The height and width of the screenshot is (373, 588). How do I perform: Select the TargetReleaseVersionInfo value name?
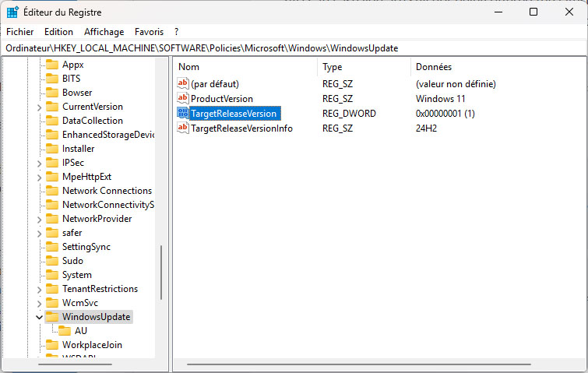(x=241, y=128)
